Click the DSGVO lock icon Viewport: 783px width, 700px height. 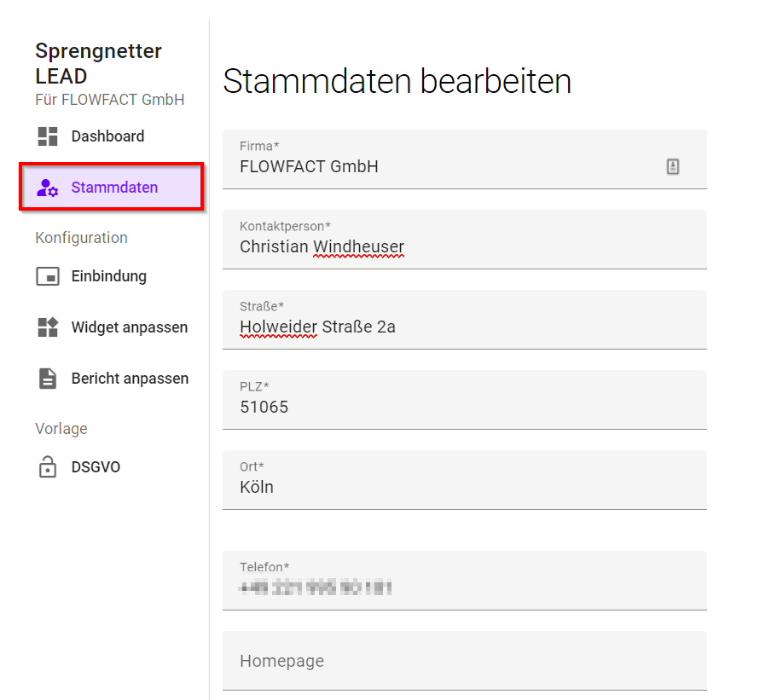[x=48, y=467]
